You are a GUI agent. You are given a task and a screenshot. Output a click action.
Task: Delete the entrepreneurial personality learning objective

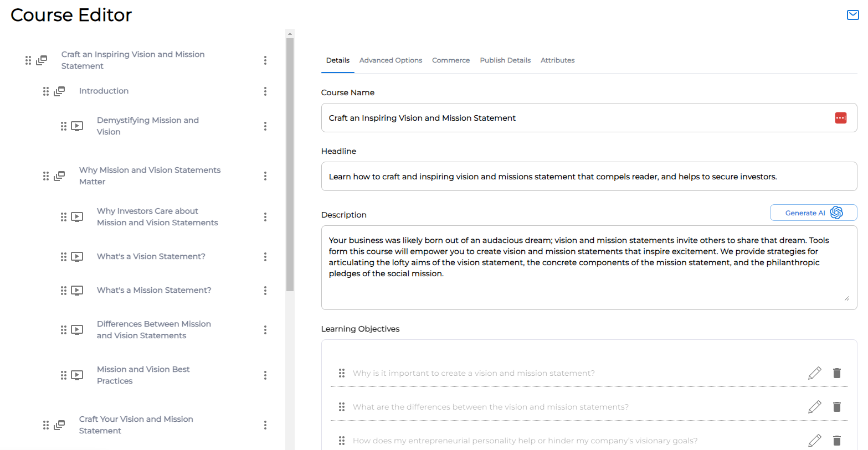point(836,441)
